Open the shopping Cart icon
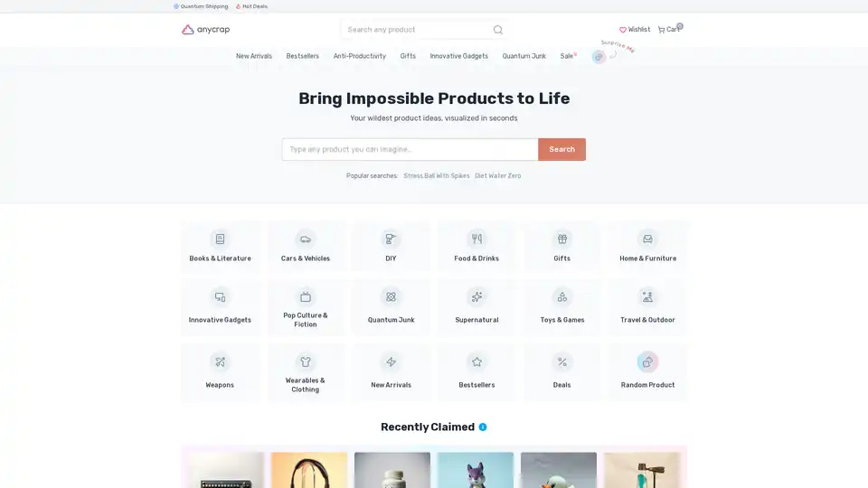The height and width of the screenshot is (488, 868). tap(661, 30)
